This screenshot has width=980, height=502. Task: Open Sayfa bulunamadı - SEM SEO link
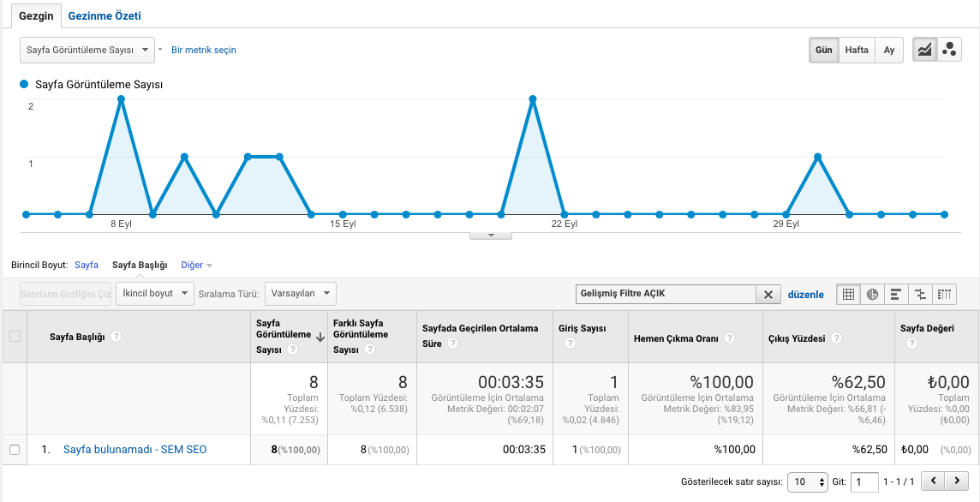coord(135,450)
